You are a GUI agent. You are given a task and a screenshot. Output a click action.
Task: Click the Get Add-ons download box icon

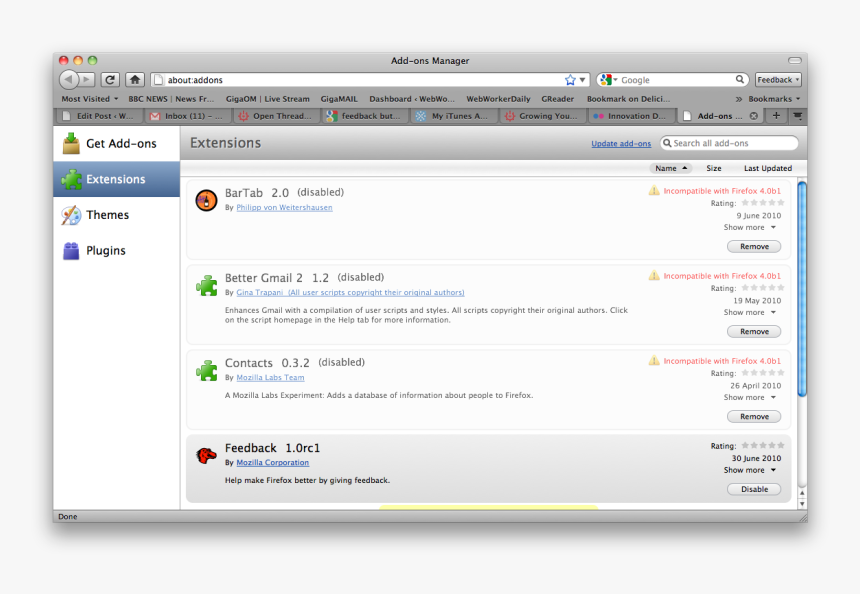coord(71,143)
